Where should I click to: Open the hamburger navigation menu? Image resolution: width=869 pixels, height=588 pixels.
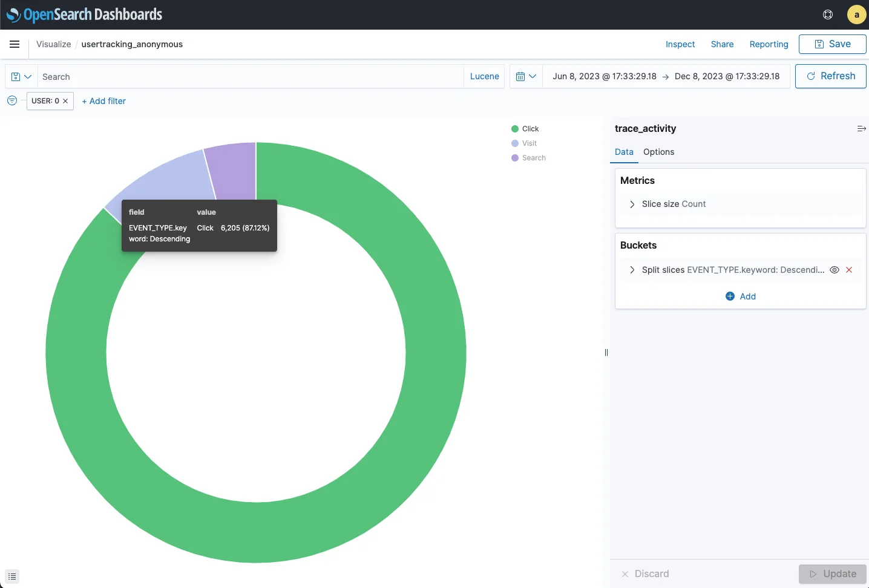click(x=15, y=44)
